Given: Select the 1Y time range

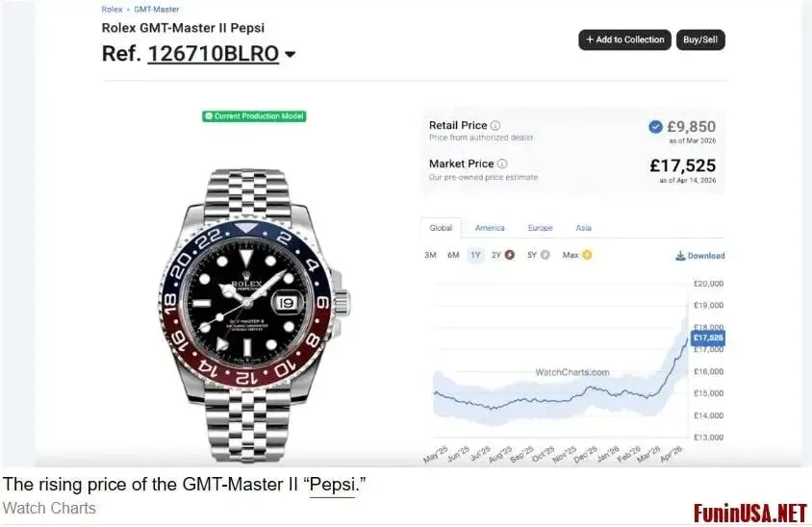Looking at the screenshot, I should click(475, 255).
